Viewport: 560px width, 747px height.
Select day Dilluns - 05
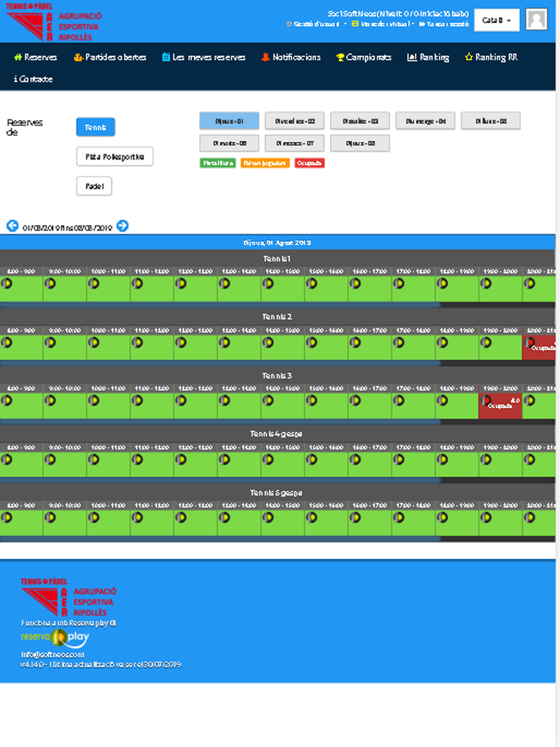tap(491, 121)
